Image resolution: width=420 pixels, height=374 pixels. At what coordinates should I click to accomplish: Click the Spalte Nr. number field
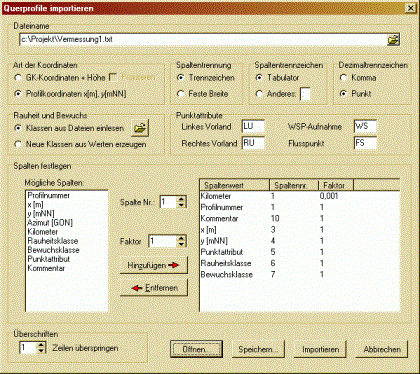coord(169,202)
